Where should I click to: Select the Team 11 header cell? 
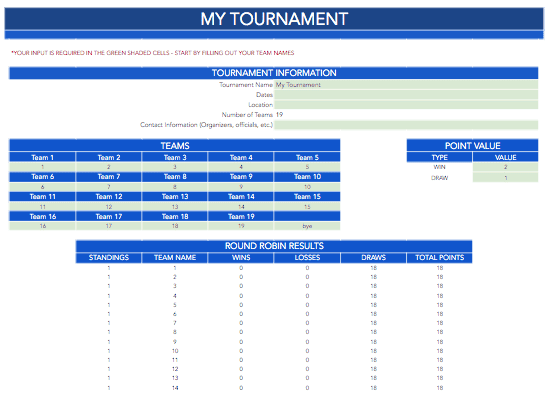tap(42, 197)
